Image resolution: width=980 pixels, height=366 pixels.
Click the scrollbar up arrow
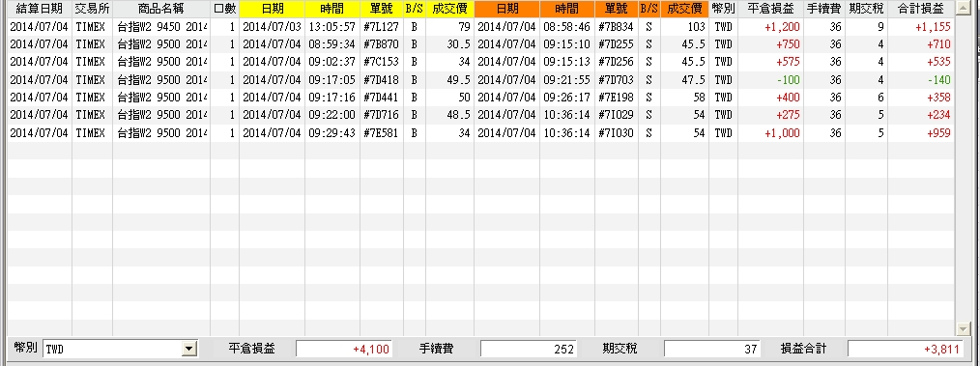(963, 8)
